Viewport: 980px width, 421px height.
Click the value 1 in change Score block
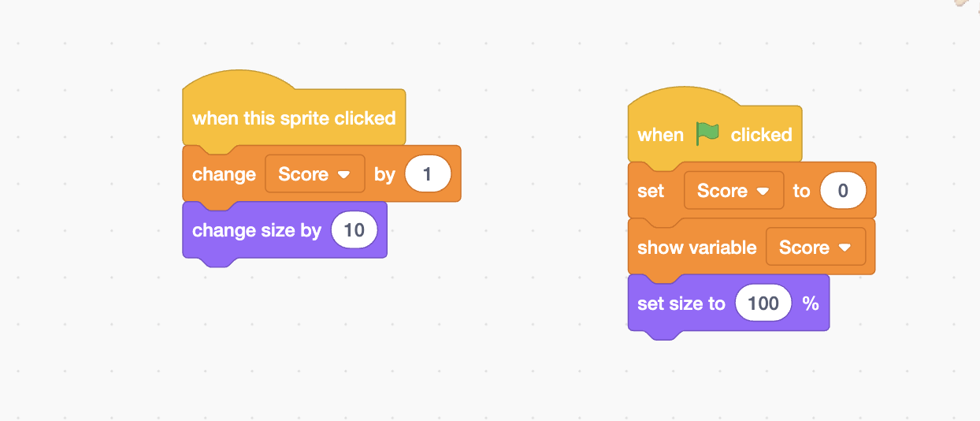(x=427, y=174)
